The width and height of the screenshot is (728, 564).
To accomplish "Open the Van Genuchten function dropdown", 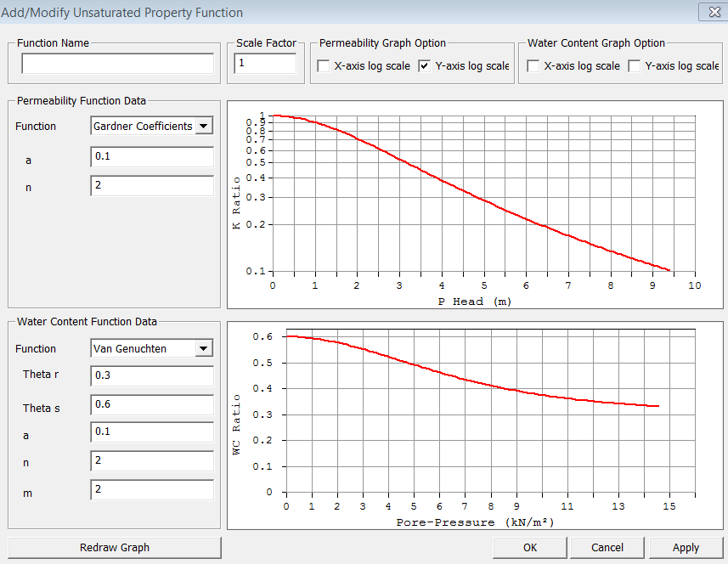I will pyautogui.click(x=204, y=348).
